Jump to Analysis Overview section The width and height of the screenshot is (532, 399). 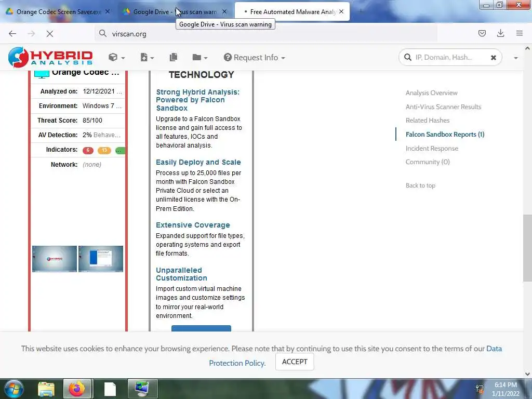point(431,92)
